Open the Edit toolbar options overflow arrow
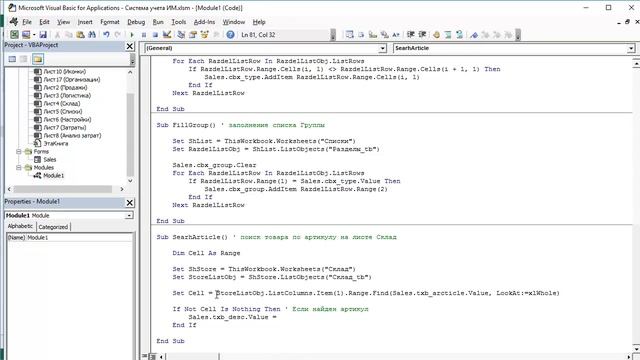640x360 pixels. (x=518, y=35)
